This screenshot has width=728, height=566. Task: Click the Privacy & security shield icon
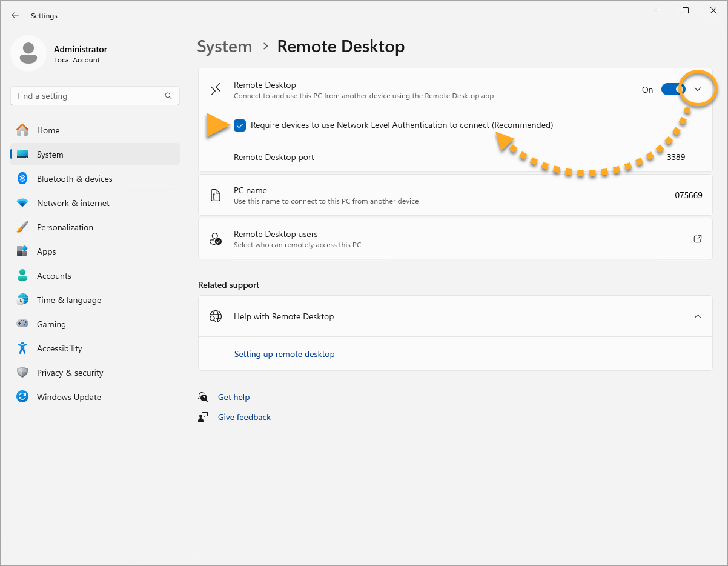22,373
